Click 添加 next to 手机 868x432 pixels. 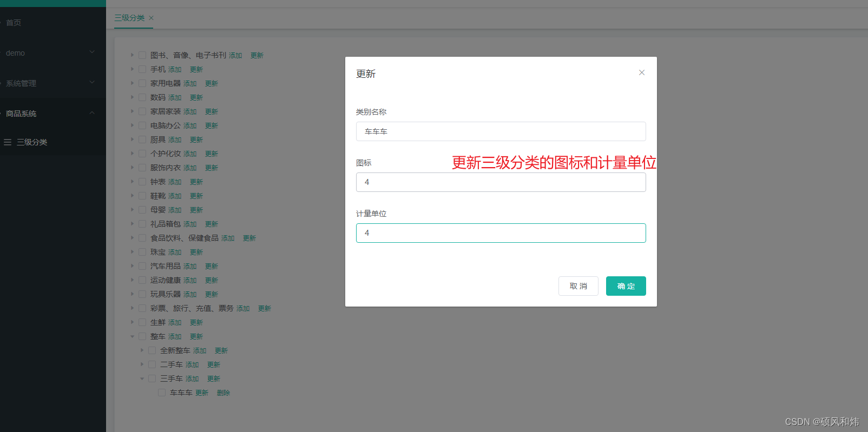(x=175, y=70)
